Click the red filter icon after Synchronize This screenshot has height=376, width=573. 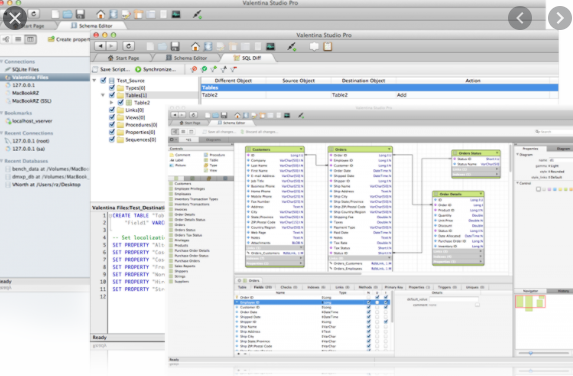tap(194, 69)
